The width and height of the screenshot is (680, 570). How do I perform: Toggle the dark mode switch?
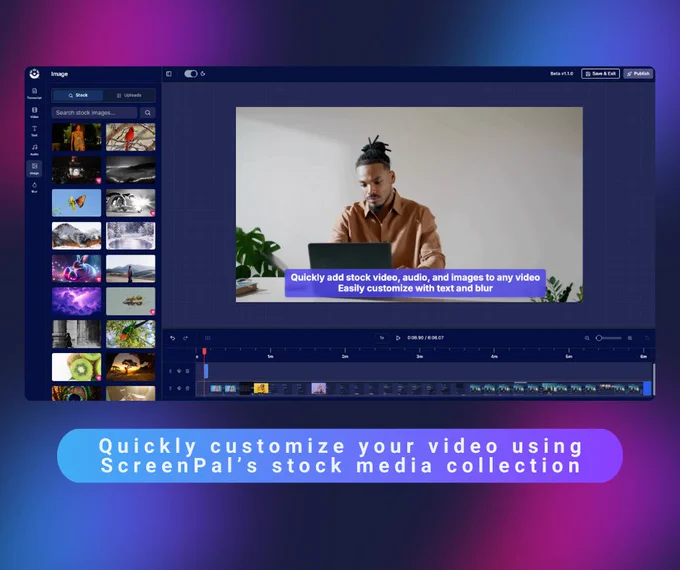click(190, 74)
